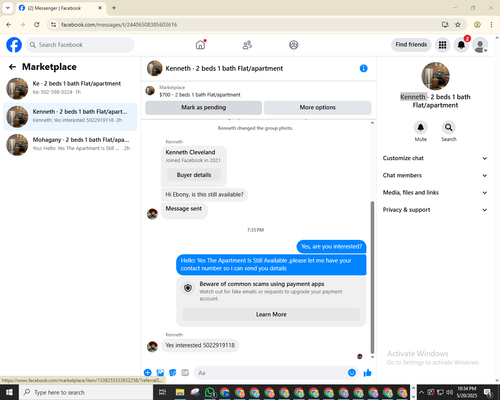500x400 pixels.
Task: Click the blue plus more actions icon
Action: click(x=148, y=373)
